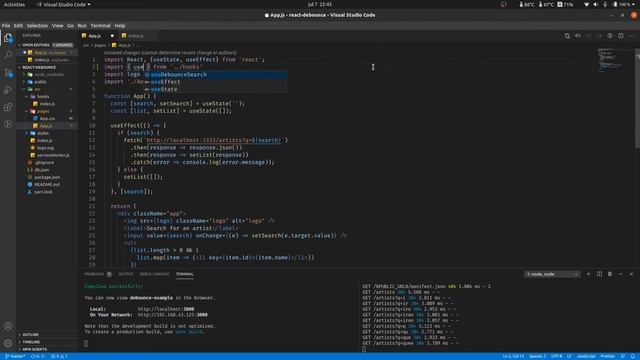Open the Debug Console panel tab

coord(154,274)
